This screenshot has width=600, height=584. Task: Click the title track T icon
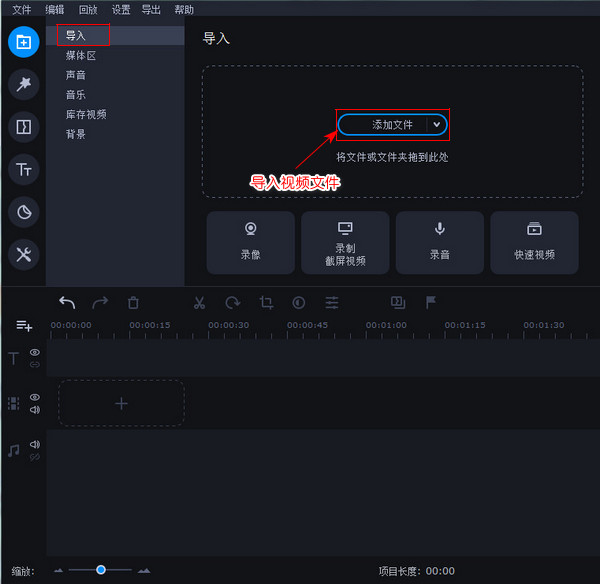[13, 359]
